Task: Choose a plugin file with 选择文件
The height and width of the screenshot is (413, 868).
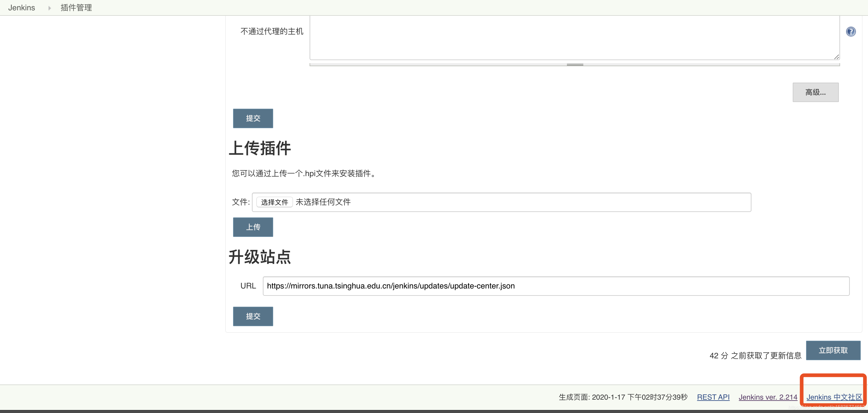Action: (274, 202)
